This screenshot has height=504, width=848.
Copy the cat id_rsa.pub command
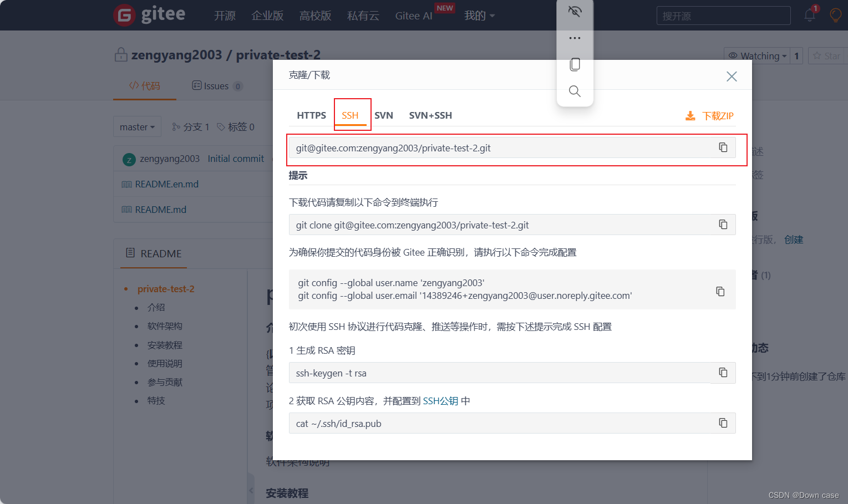(723, 422)
